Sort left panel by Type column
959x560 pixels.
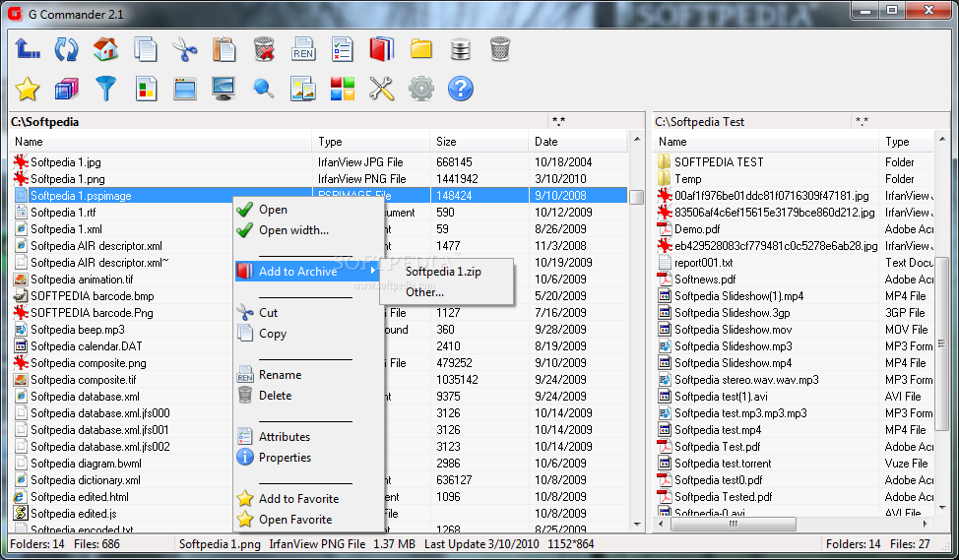(x=371, y=142)
